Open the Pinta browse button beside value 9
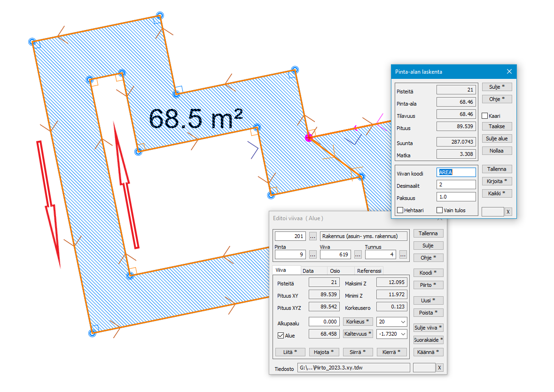Screen dimensions: 554x392 point(313,254)
